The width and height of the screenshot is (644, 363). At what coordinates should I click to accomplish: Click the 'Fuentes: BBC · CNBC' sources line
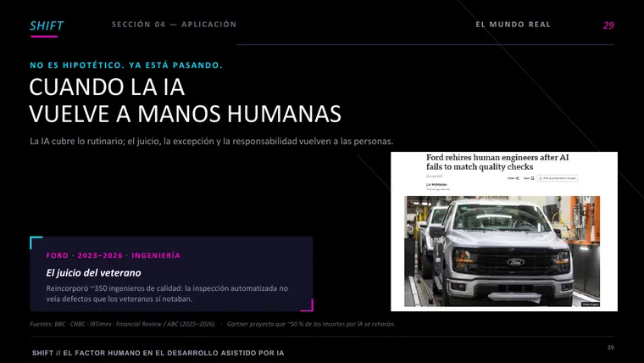tap(123, 324)
